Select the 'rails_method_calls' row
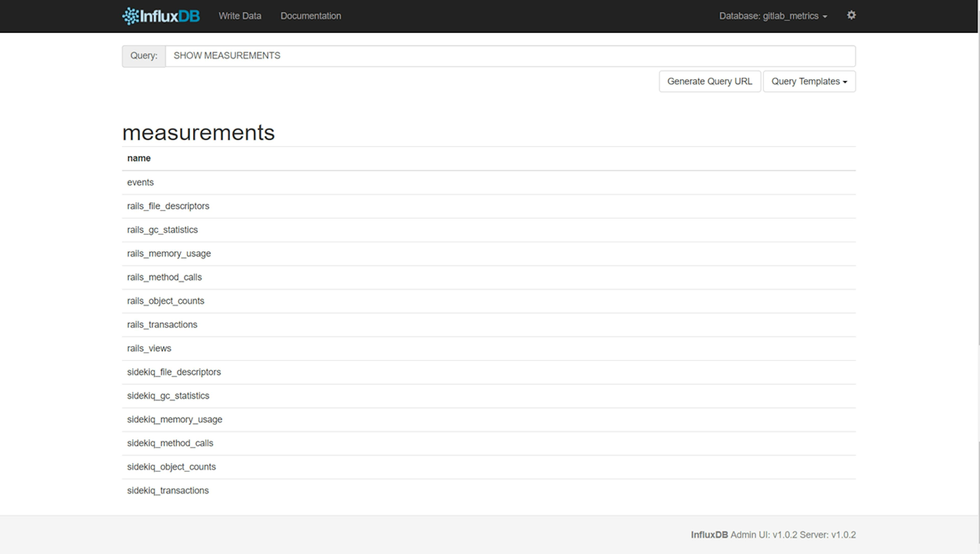The image size is (980, 554). [x=489, y=277]
